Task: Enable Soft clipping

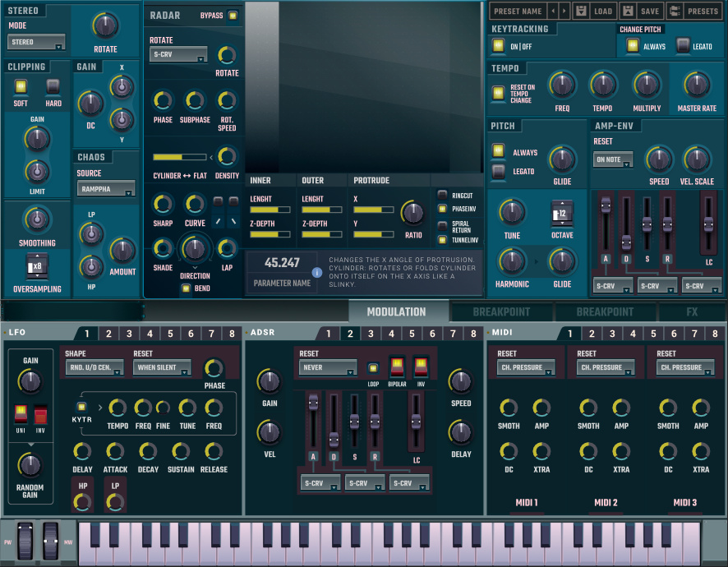Action: 21,86
